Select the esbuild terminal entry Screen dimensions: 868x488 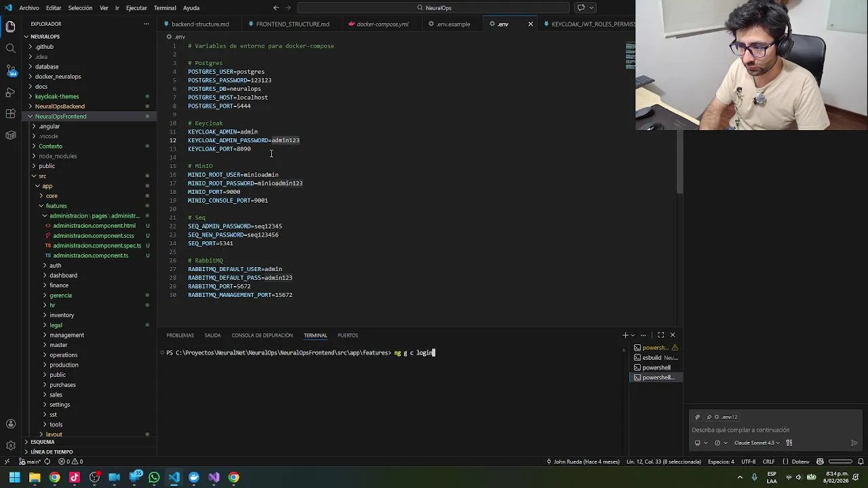[656, 357]
